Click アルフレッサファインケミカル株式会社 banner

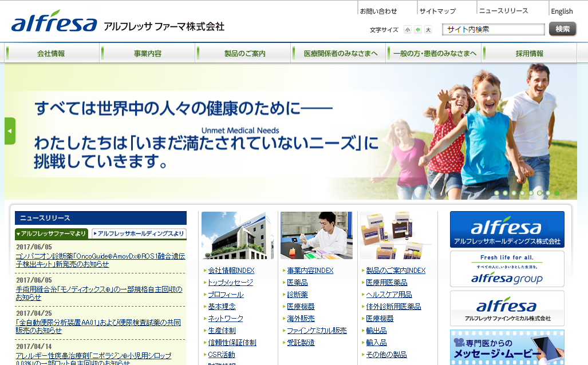tap(507, 308)
